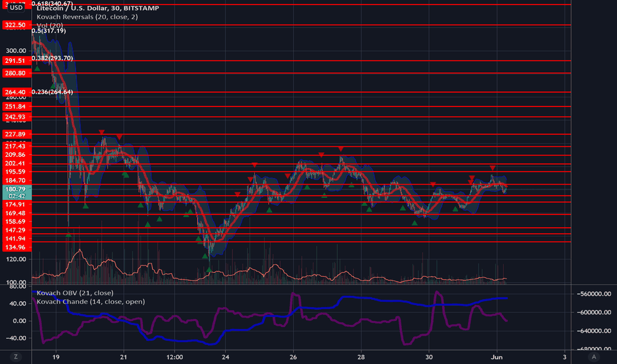Click the 40.00 Chande scale value
Viewport: 617px width, 364px height.
(x=19, y=303)
